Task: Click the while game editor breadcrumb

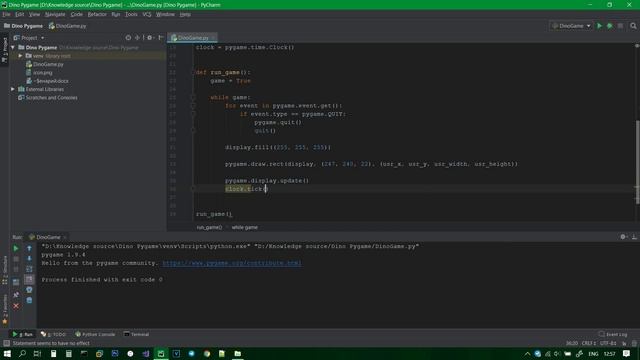Action: pyautogui.click(x=244, y=227)
